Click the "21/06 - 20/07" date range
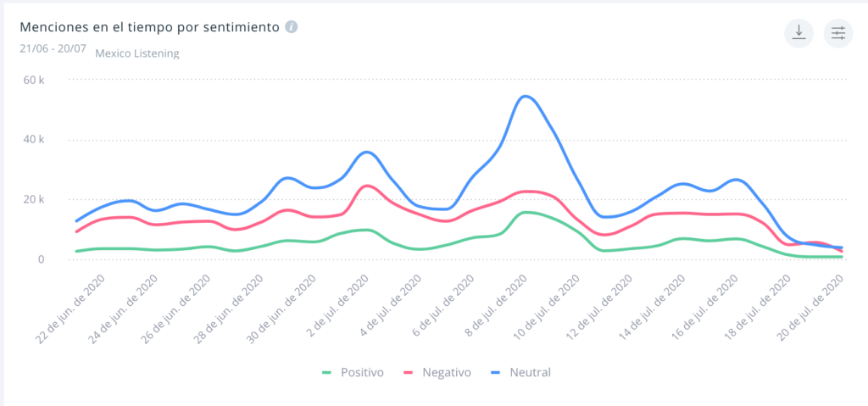 [x=53, y=47]
